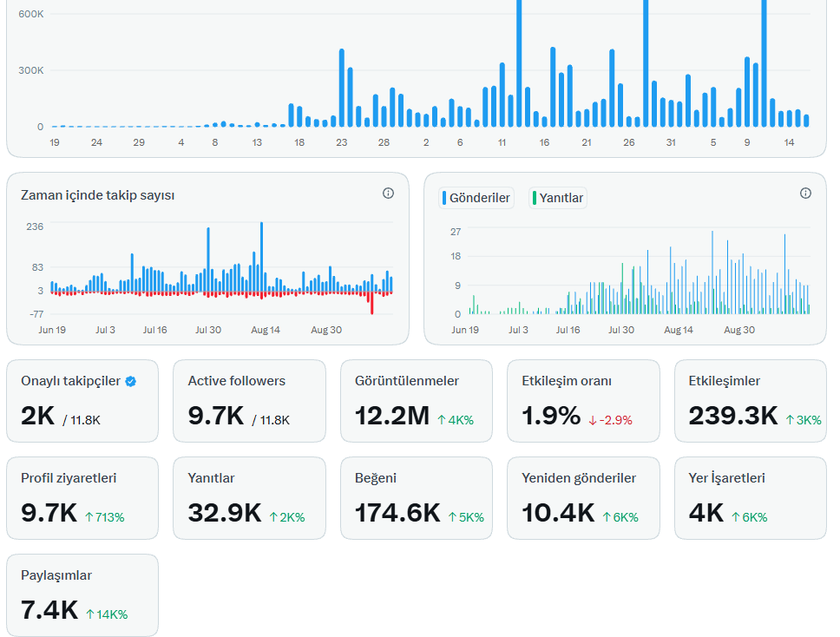
Task: Open the Yeniden gönderiler card
Action: 583,498
